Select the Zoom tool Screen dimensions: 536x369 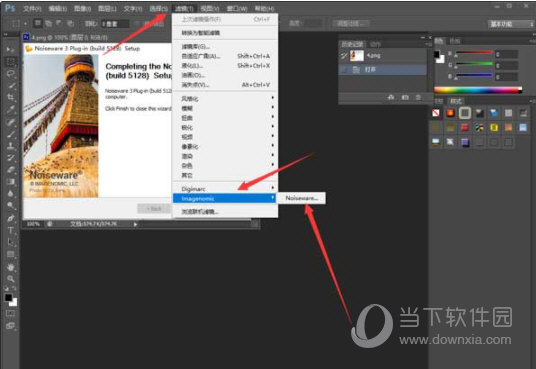(10, 279)
